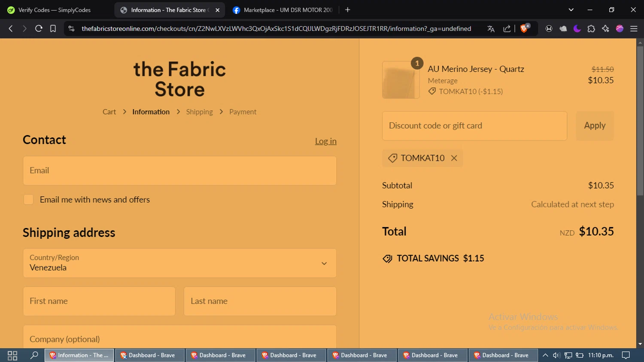Close the Information - The Fabric Store tab

pos(218,10)
